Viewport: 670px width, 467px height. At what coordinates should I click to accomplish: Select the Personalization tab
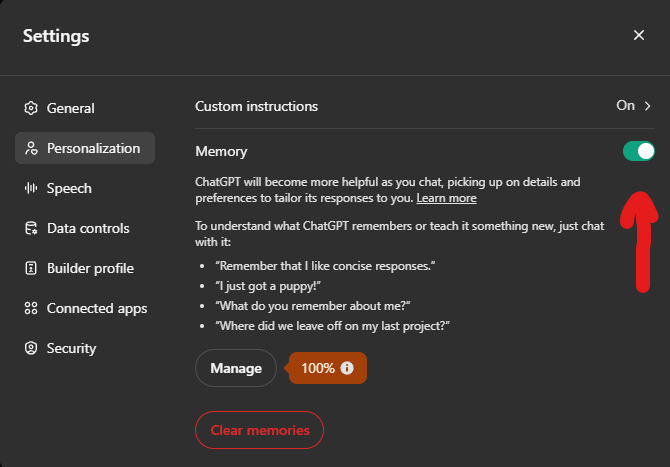85,148
